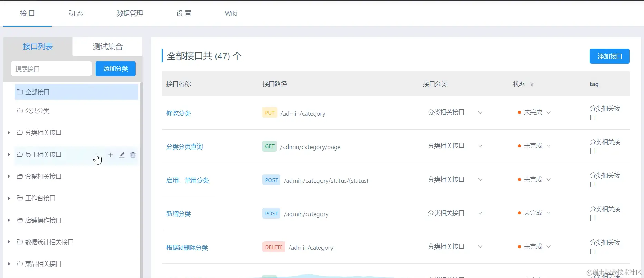
Task: Click the 接口路径 column header
Action: click(275, 84)
